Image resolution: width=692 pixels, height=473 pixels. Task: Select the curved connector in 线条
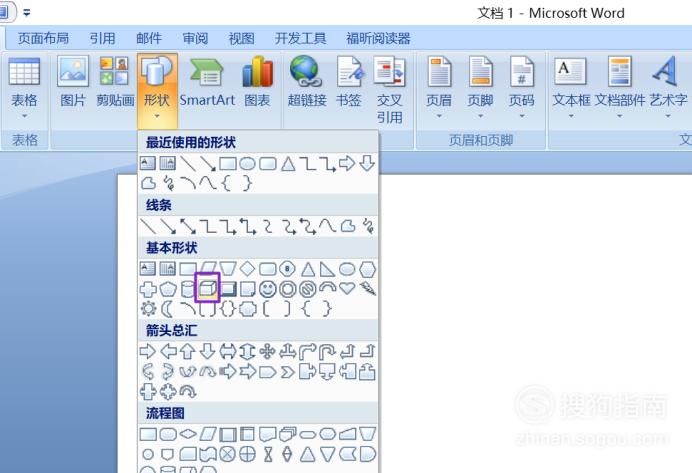tap(267, 226)
